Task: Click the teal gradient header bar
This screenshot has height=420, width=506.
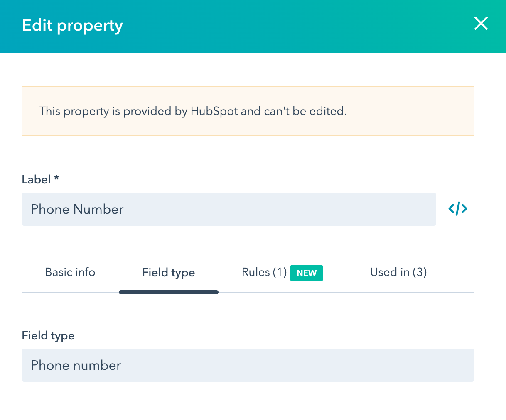Action: point(291,27)
